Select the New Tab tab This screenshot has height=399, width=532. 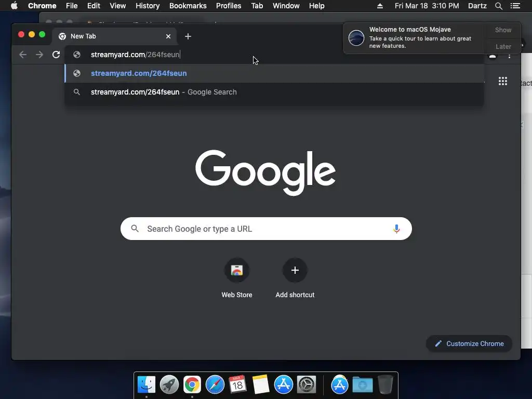tap(114, 36)
